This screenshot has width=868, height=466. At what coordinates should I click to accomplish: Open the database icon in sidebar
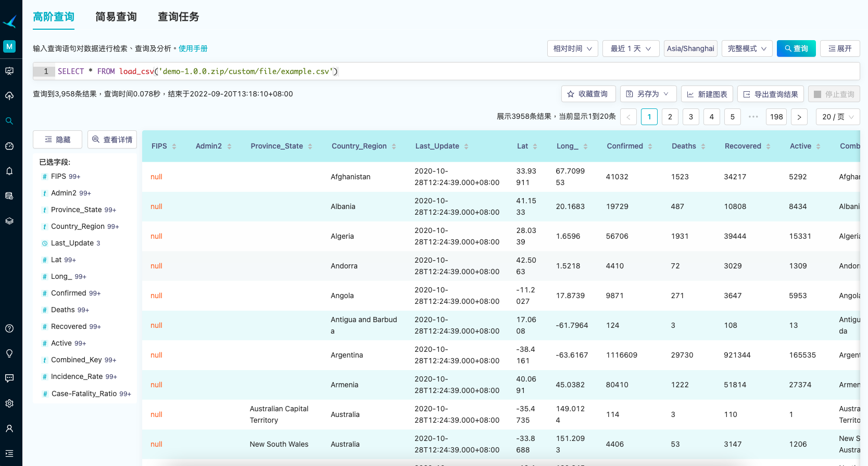[x=9, y=196]
